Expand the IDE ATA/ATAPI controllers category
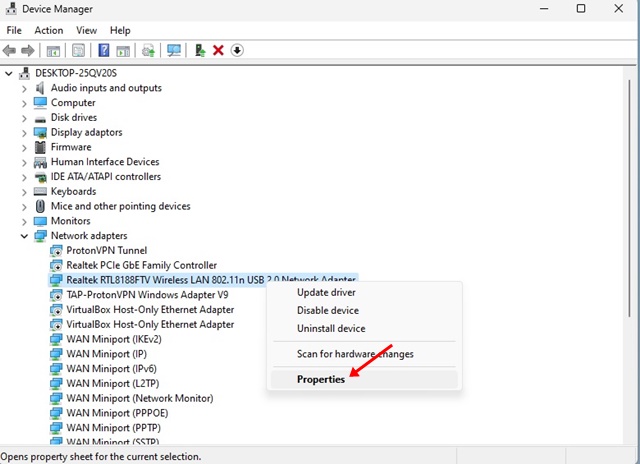 coord(24,177)
